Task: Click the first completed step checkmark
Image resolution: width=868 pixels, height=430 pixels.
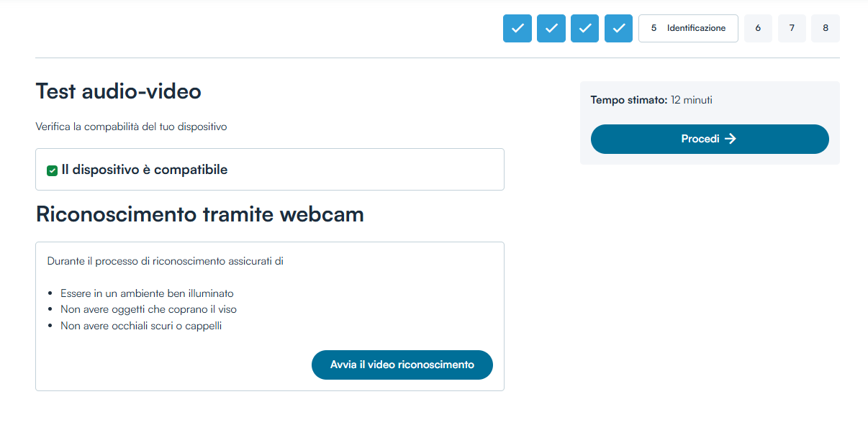Action: 517,29
